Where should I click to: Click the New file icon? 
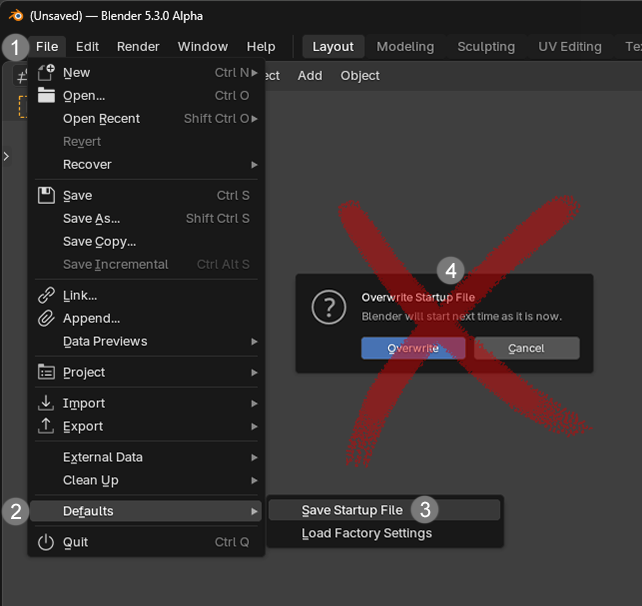click(46, 72)
